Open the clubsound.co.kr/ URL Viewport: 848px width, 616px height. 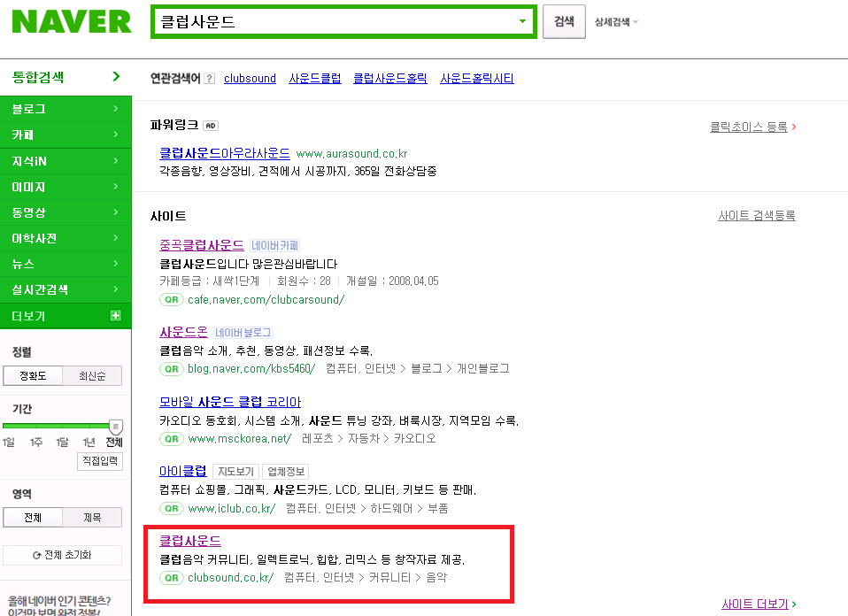point(231,578)
